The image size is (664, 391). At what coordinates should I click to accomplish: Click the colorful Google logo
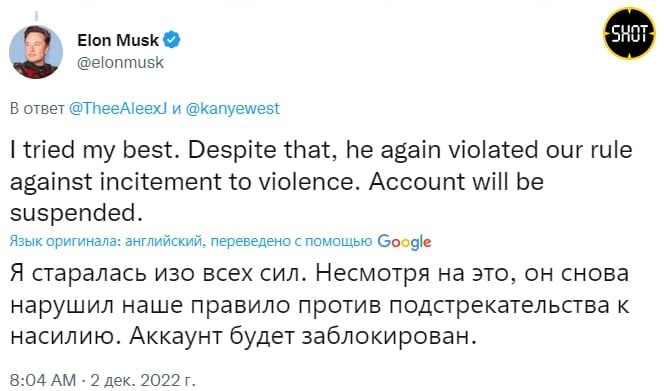(x=404, y=241)
